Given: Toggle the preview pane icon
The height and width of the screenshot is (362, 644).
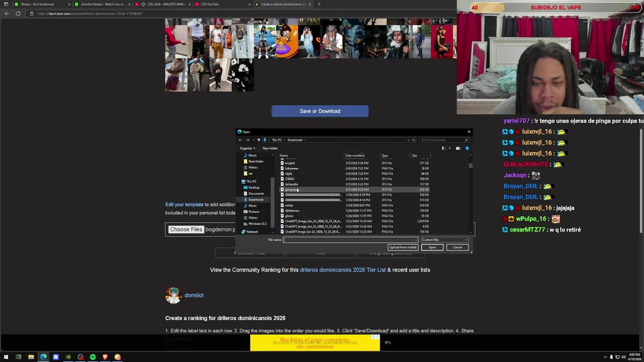Looking at the screenshot, I should pos(458,148).
